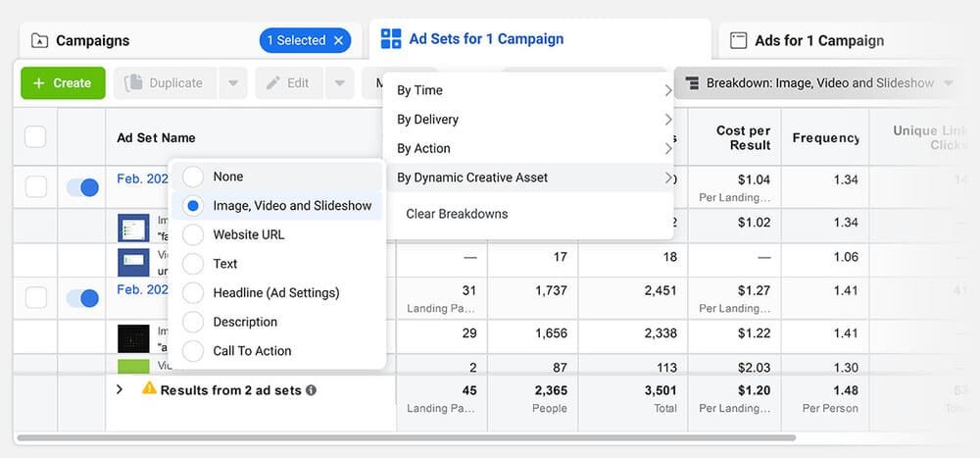
Task: Click the 3,501 Total value
Action: click(x=661, y=390)
